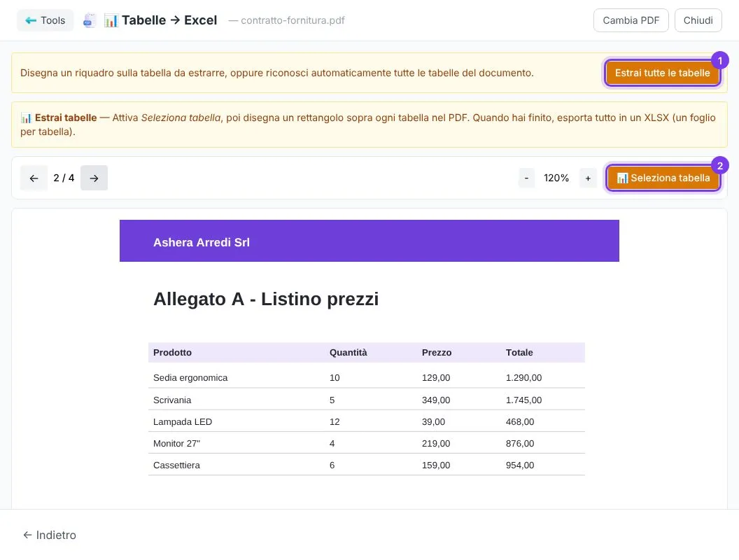Click the Tabelle → Excel title
Screen dimensions: 739x560
coord(169,20)
